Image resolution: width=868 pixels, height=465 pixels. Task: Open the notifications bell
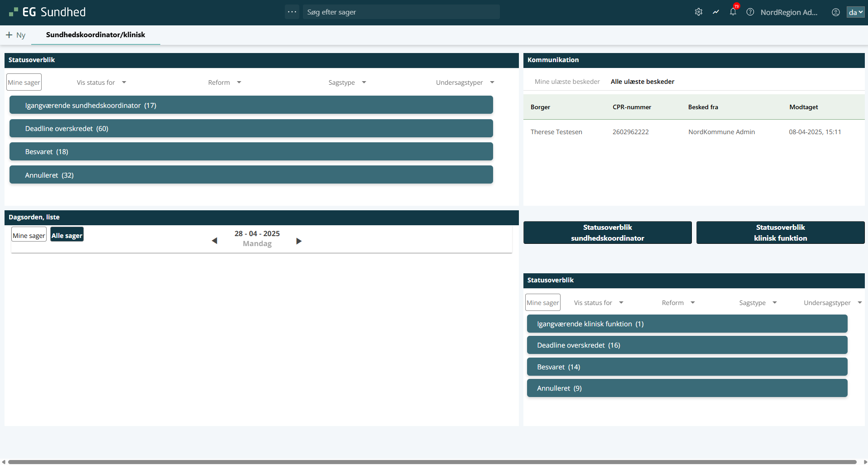(733, 12)
